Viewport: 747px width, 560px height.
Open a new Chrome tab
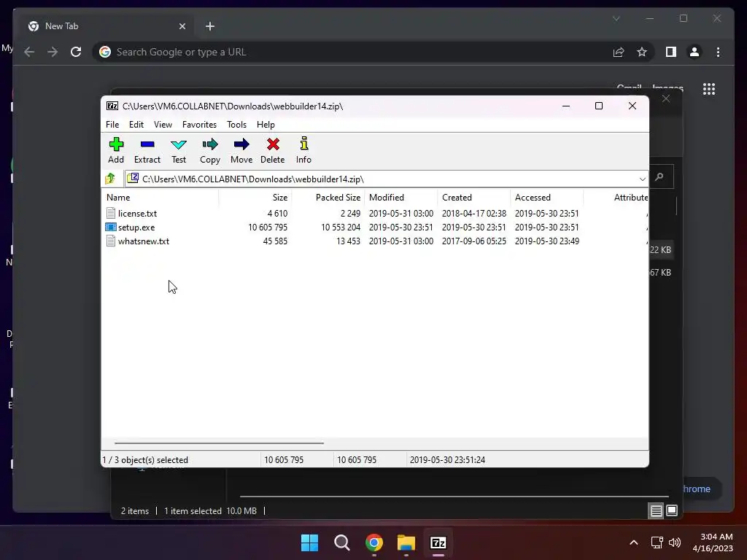210,26
